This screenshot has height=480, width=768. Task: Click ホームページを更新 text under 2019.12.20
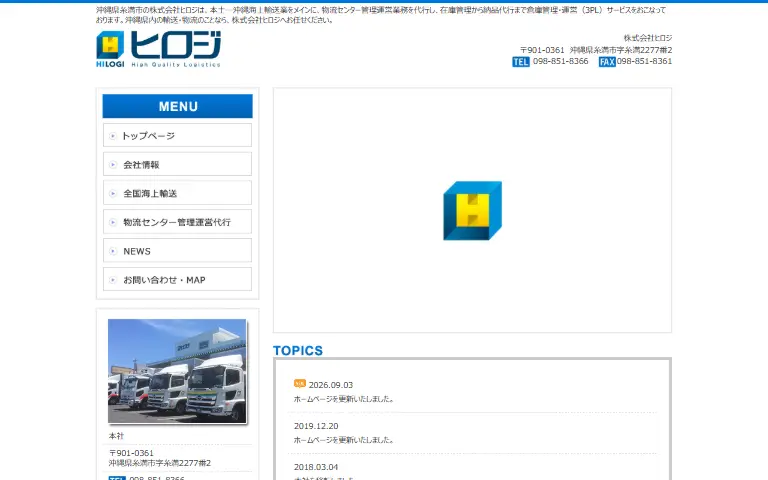tap(343, 440)
